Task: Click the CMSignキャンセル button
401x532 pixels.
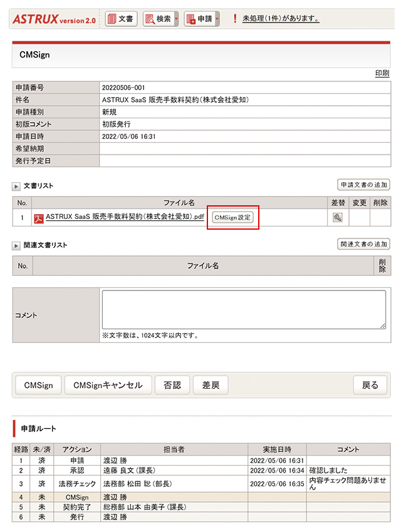Action: 108,385
